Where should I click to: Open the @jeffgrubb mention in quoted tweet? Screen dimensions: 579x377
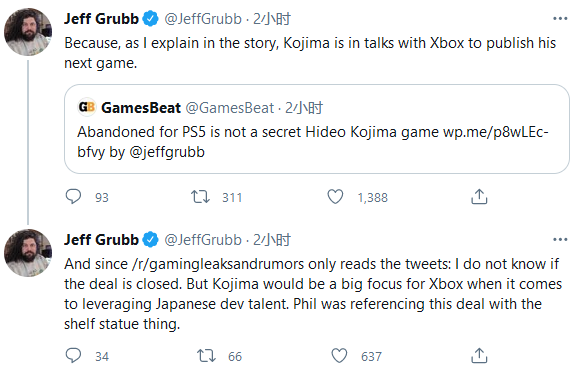pyautogui.click(x=167, y=152)
